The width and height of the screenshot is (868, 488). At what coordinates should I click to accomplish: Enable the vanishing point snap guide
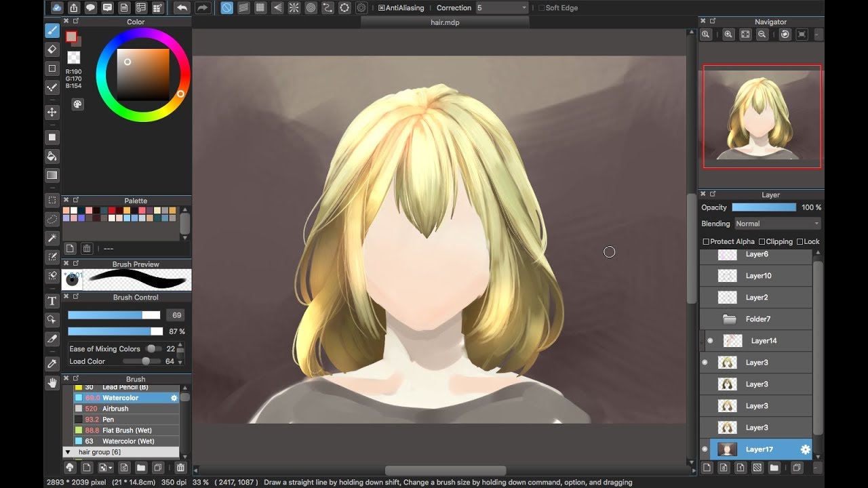(277, 7)
